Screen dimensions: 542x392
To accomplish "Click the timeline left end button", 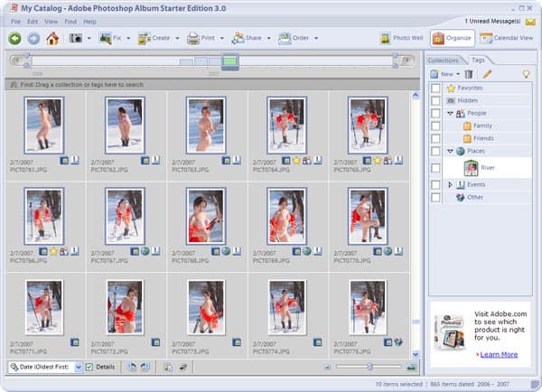I will point(15,61).
